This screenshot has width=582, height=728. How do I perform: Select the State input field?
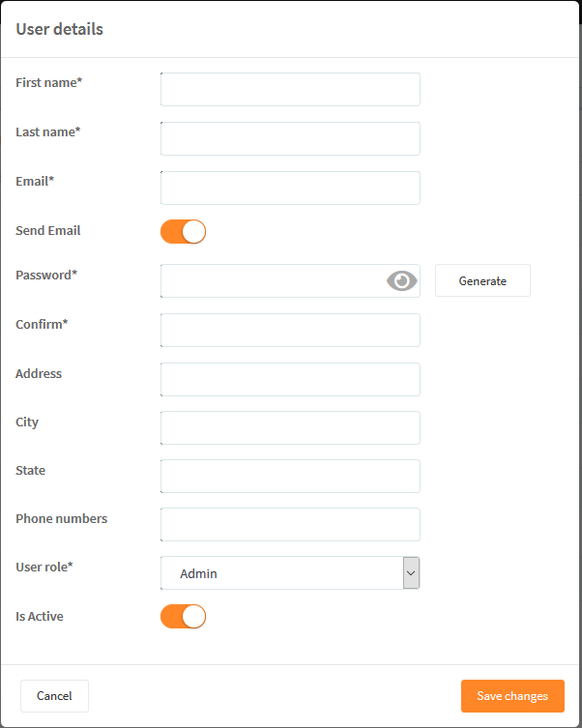291,476
